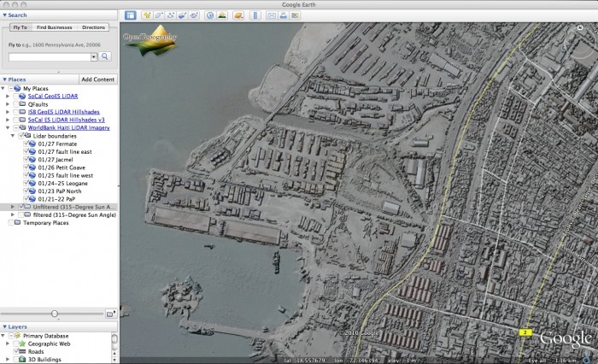
Task: Click the yellow route 2 road marker
Action: [525, 332]
